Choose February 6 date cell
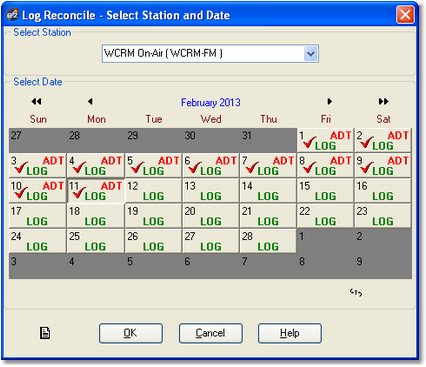This screenshot has height=367, width=426. [211, 166]
